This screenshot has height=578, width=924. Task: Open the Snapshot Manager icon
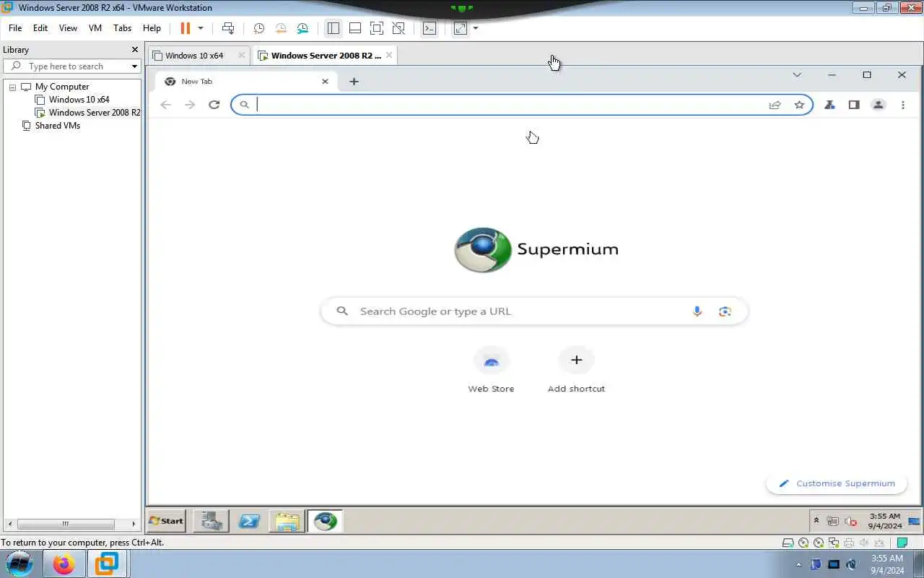[x=302, y=28]
